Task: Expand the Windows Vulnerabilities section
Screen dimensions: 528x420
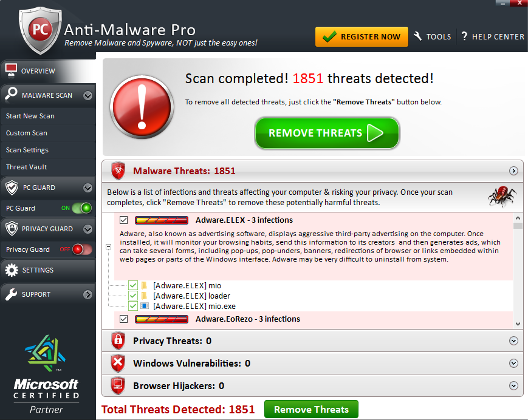Action: pyautogui.click(x=513, y=364)
